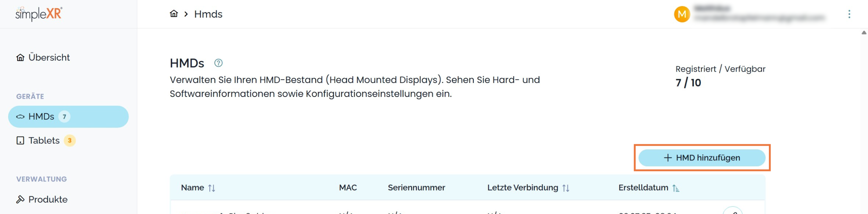
Task: Open Produkte under Verwaltung
Action: coord(48,199)
